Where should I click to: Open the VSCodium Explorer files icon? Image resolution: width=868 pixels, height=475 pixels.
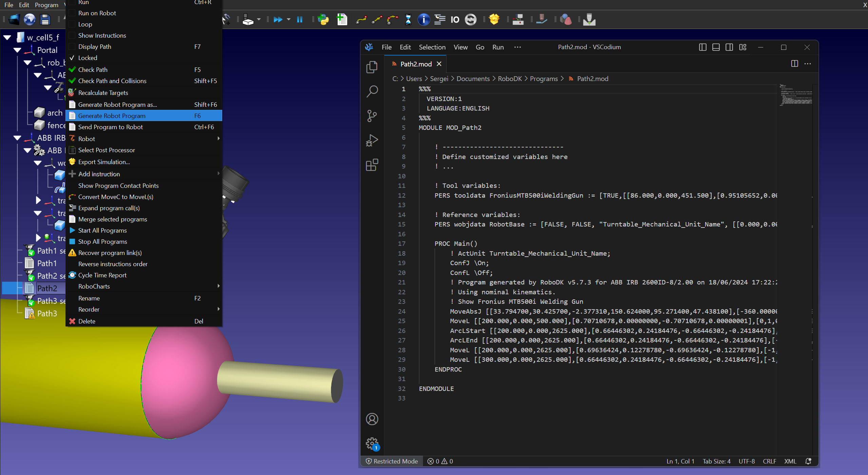(x=372, y=67)
